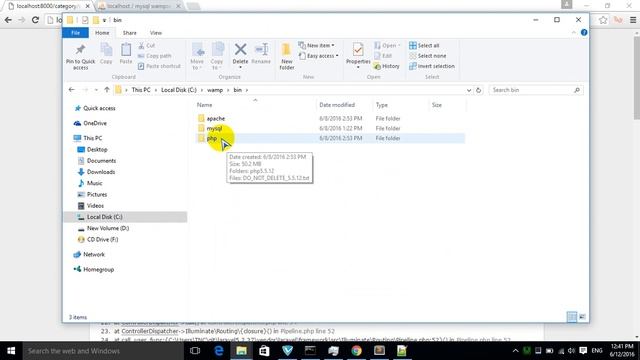Viewport: 640px width, 360px height.
Task: Open Quick Access Toolbar customize dropdown
Action: click(x=104, y=20)
